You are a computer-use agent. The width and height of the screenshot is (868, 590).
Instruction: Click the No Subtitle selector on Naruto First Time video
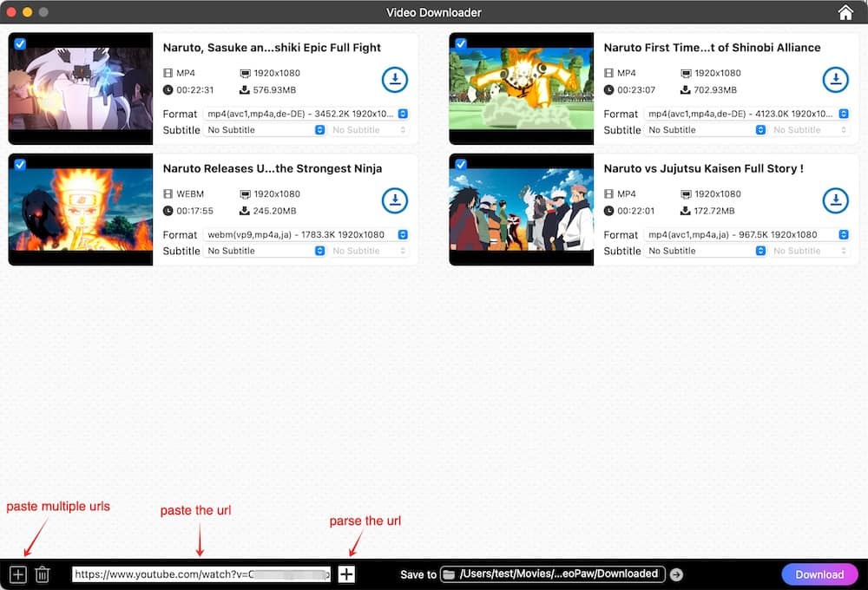(x=706, y=129)
